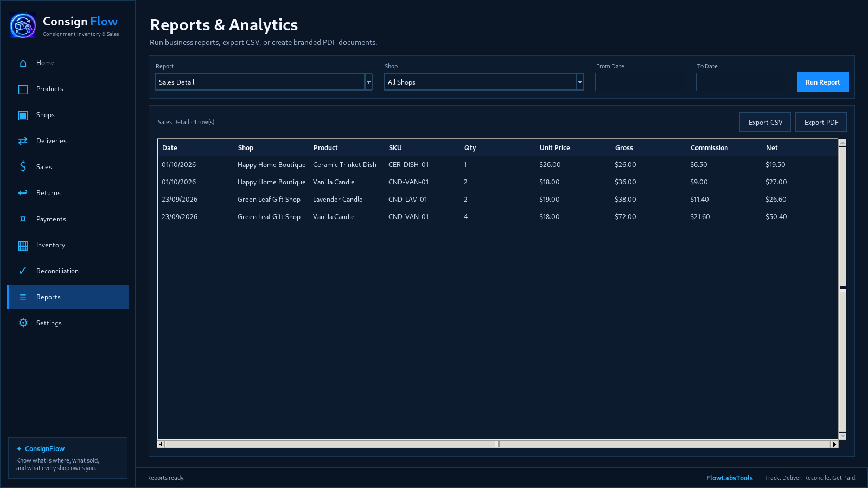Click the Inventory grid icon
Viewport: 868px width, 488px height.
coord(23,246)
